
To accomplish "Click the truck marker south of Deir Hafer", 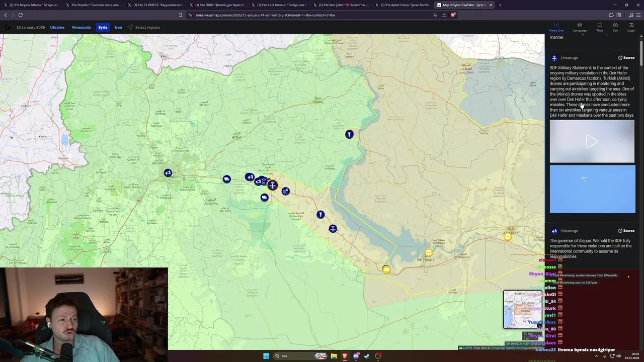I will click(x=265, y=198).
